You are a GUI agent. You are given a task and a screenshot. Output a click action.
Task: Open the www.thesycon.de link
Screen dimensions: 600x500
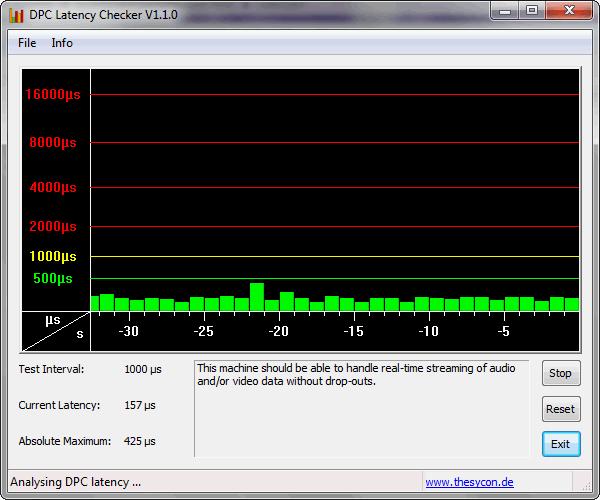point(470,482)
